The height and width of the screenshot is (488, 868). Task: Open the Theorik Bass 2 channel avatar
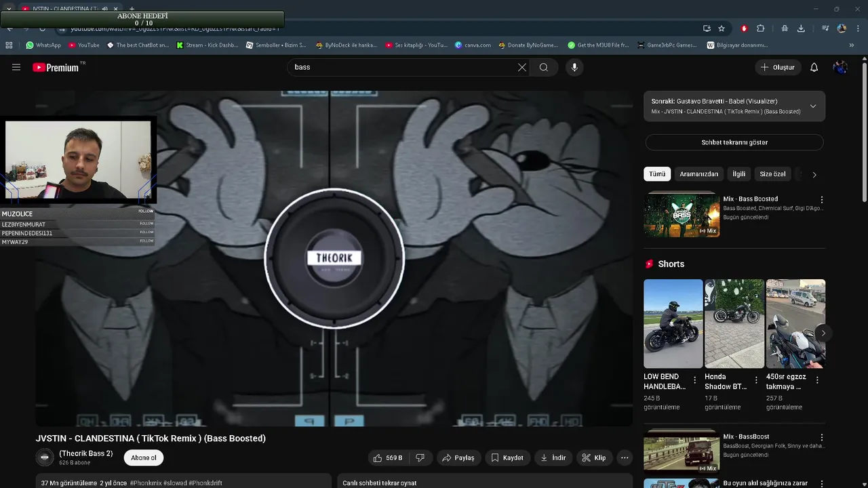click(45, 457)
